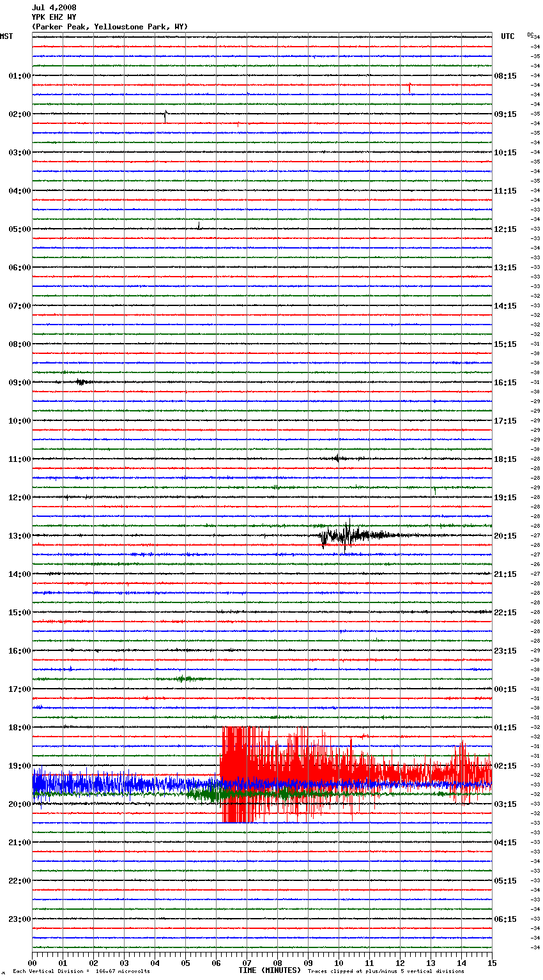Select bottom axis minute tick '06'
This screenshot has height=980, width=543.
coord(217,963)
